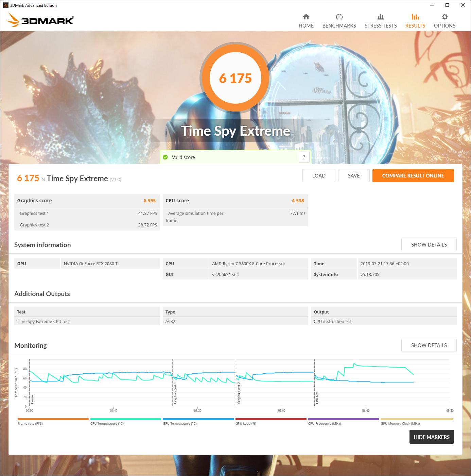This screenshot has height=476, width=471.
Task: Switch to the BENCHMARKS tab label
Action: pos(339,26)
